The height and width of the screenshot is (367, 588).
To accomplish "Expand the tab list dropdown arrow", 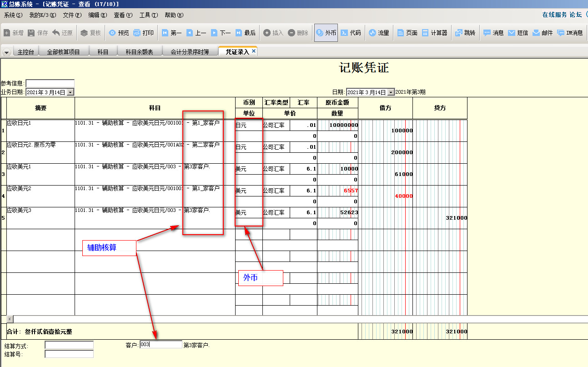I will coord(6,52).
